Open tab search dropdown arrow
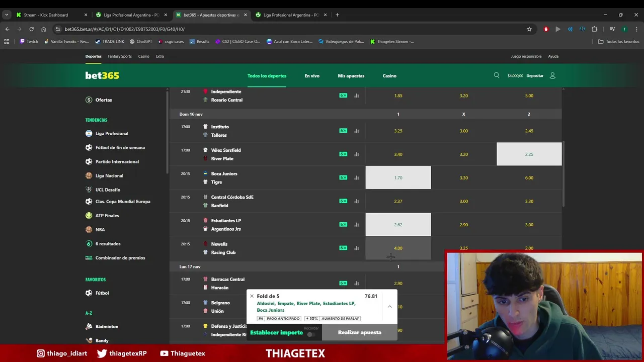Image resolution: width=644 pixels, height=362 pixels. pyautogui.click(x=7, y=15)
